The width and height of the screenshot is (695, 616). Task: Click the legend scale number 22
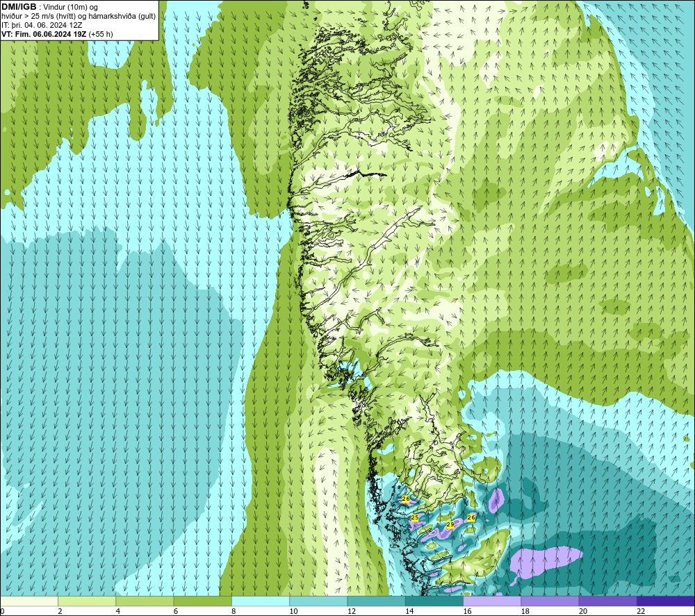pos(641,611)
